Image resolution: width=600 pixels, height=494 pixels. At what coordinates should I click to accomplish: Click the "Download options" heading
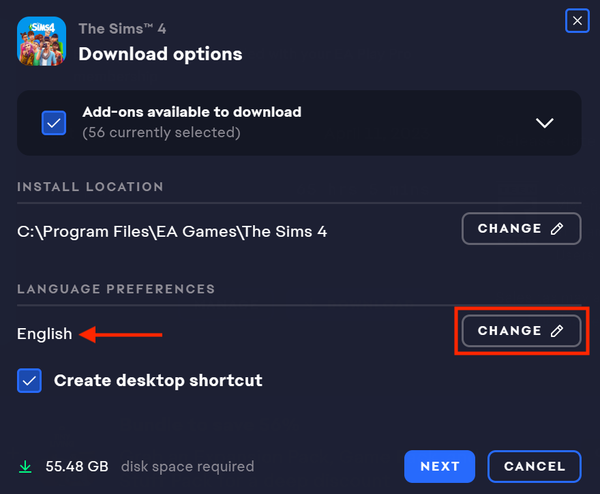tap(160, 53)
